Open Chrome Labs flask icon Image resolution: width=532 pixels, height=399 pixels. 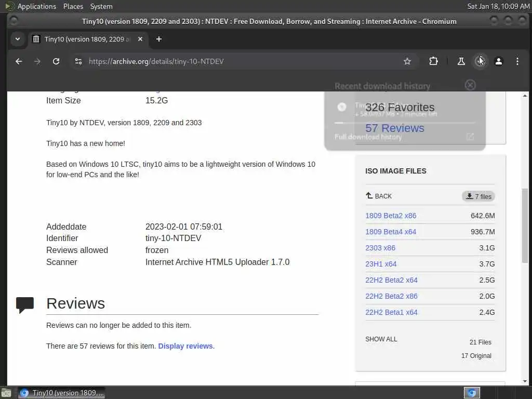(x=461, y=61)
